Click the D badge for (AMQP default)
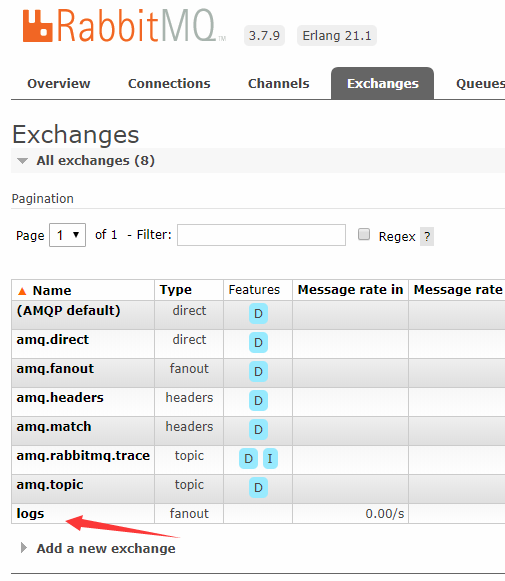The image size is (505, 581). [258, 313]
